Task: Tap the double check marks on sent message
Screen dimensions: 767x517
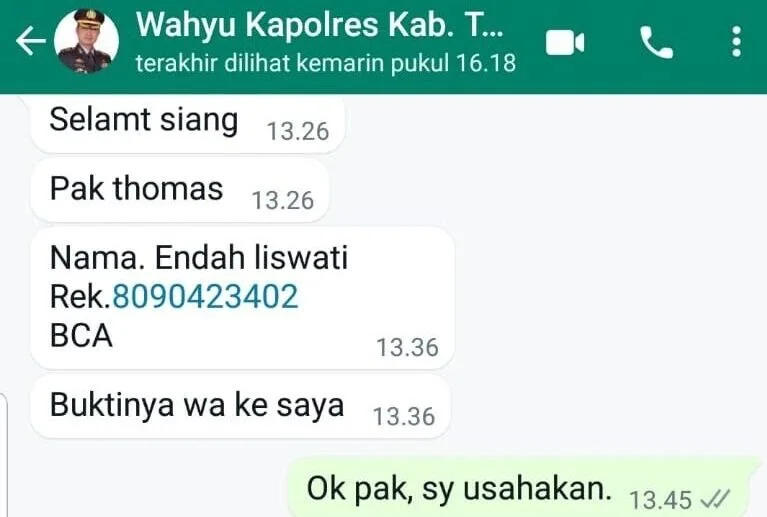Action: point(715,499)
